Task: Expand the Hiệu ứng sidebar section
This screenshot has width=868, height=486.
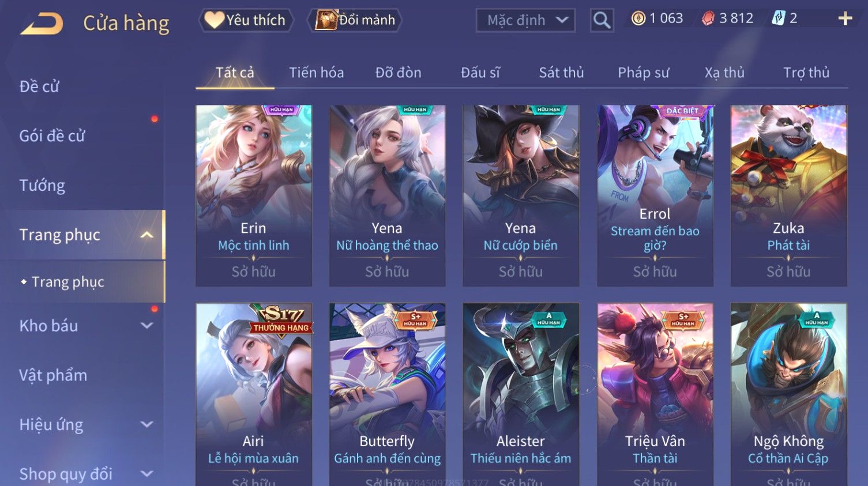Action: tap(147, 425)
